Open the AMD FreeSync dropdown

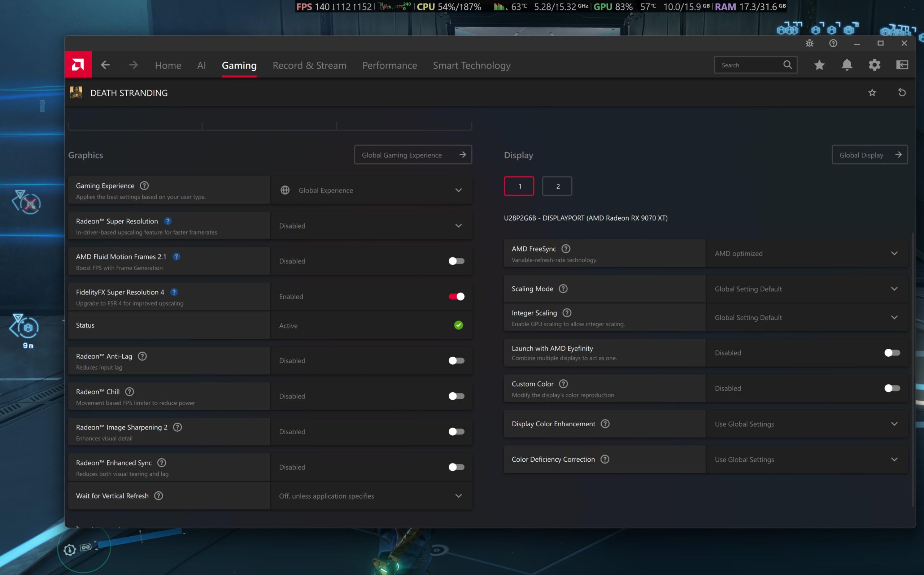click(895, 253)
